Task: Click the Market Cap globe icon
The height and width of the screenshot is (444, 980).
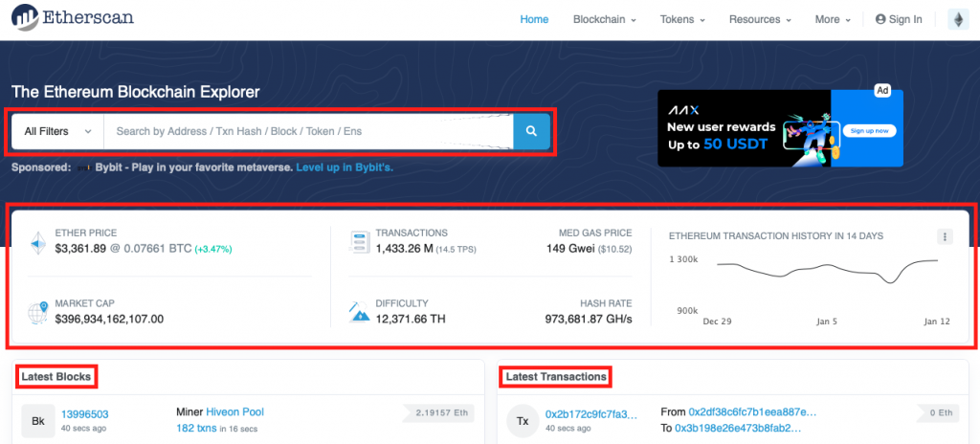Action: click(x=38, y=312)
